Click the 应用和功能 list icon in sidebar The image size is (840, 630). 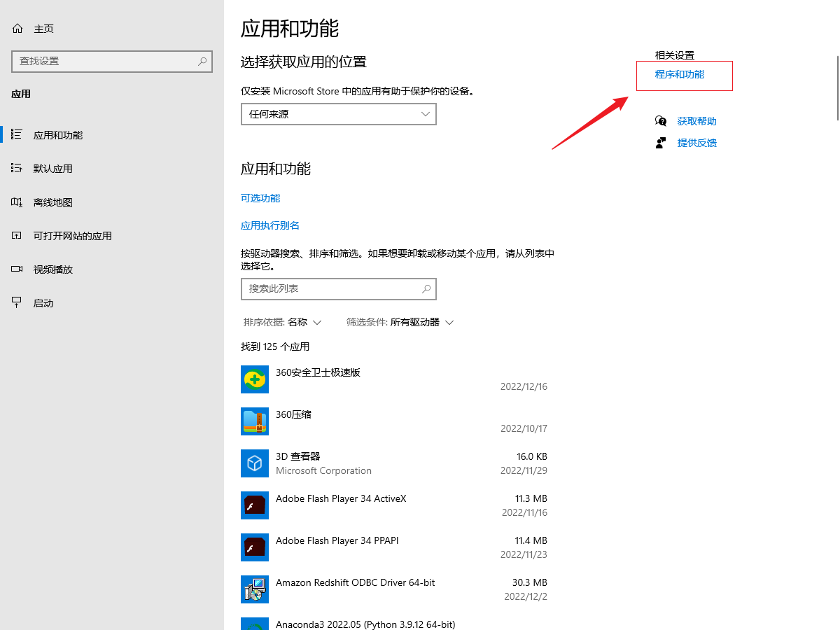[x=17, y=134]
